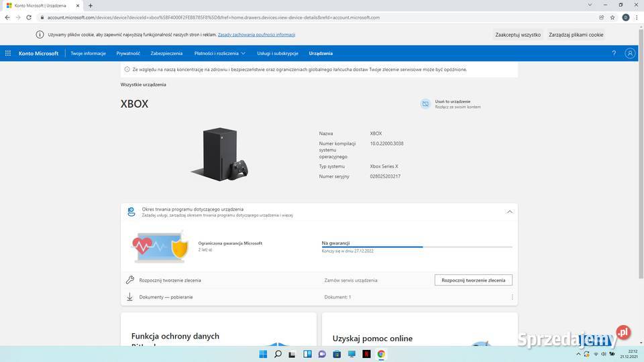The width and height of the screenshot is (644, 362).
Task: Select Urządzenia menu item
Action: (x=321, y=54)
